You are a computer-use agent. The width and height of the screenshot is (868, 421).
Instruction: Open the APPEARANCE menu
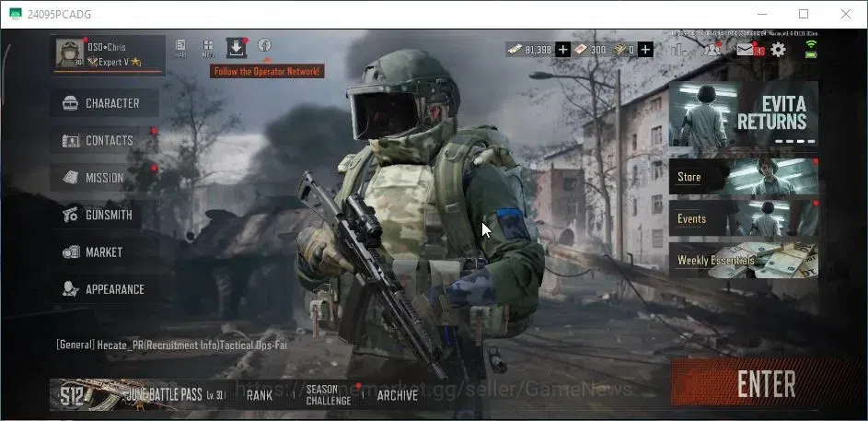[105, 289]
